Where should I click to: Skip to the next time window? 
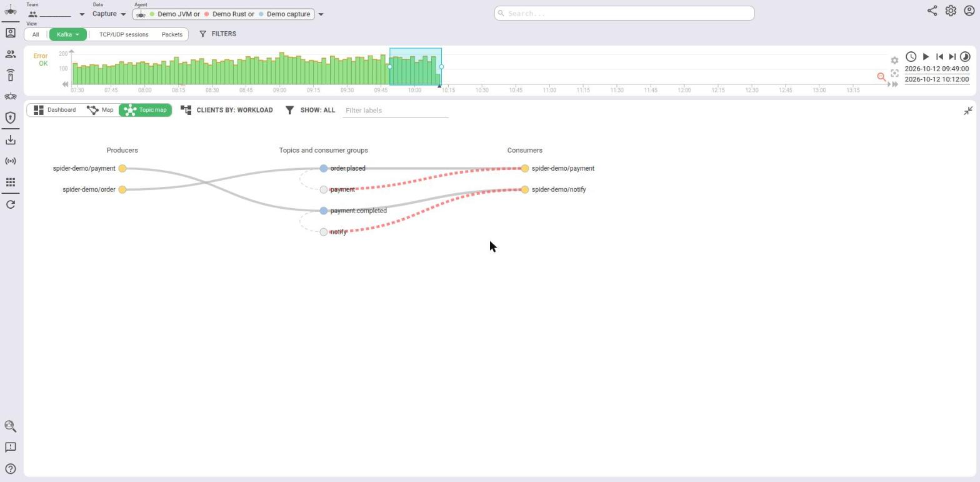point(952,57)
